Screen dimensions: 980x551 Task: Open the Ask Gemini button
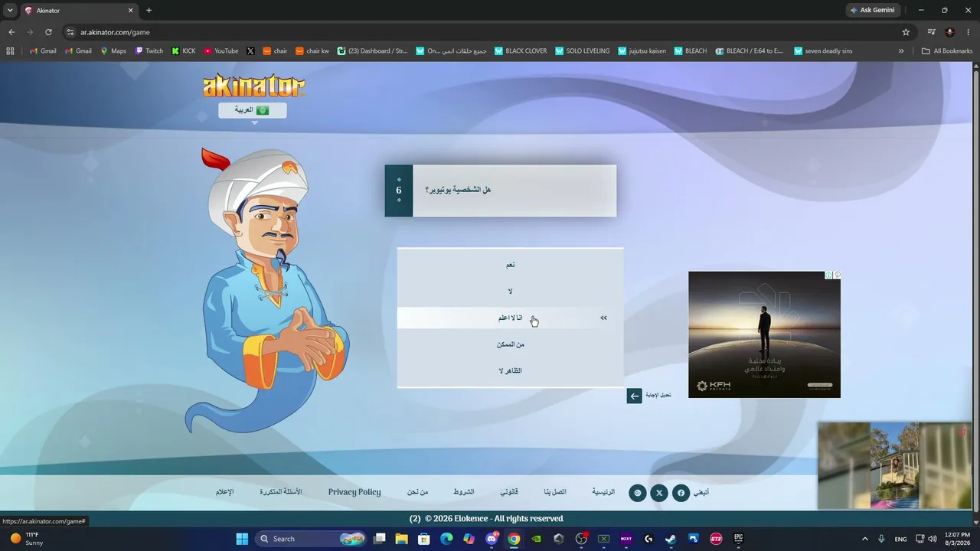[x=873, y=10]
